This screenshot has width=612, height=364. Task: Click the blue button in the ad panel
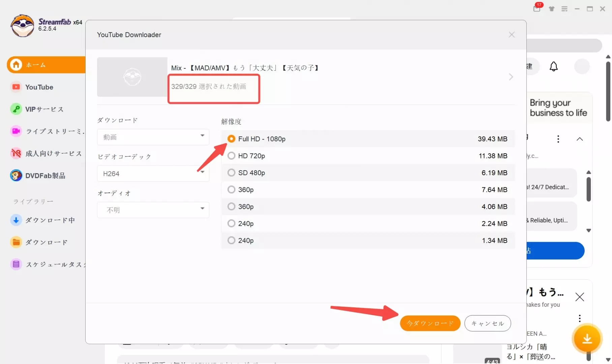click(555, 250)
